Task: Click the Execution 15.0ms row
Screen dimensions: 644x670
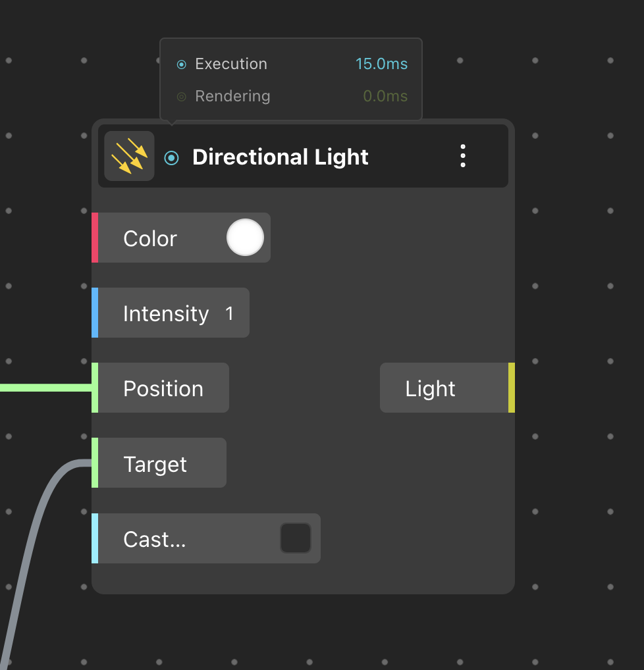Action: click(x=292, y=64)
